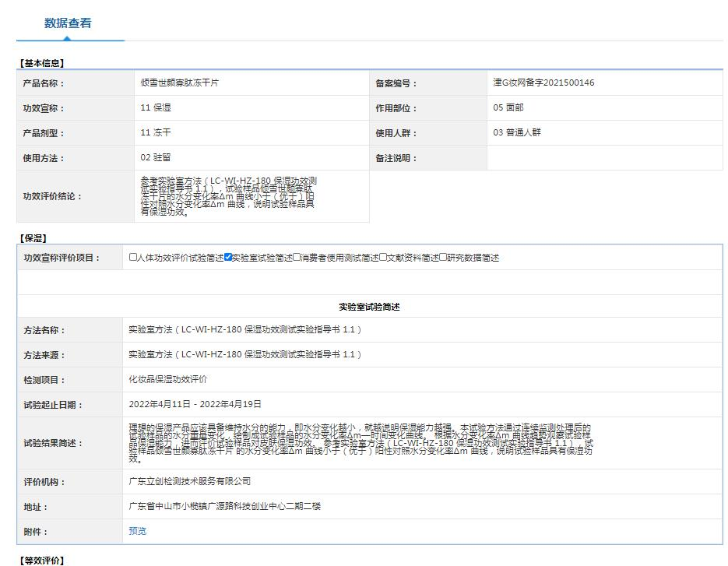
Task: Click the 使用人群 value 03 普通人群
Action: click(x=516, y=132)
